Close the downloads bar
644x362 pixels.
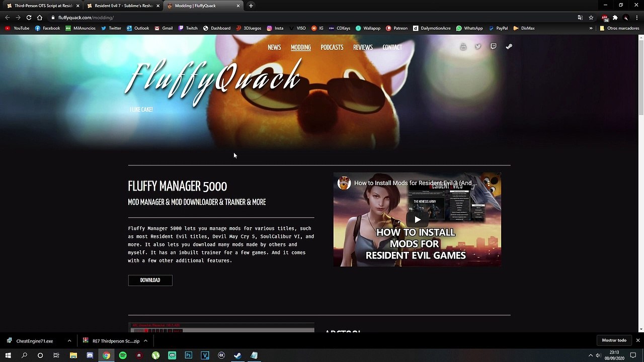click(637, 340)
